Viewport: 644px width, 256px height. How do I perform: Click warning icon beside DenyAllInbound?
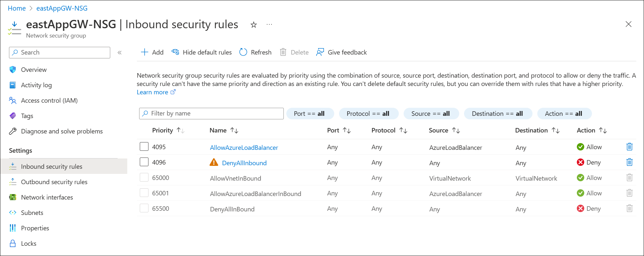214,163
